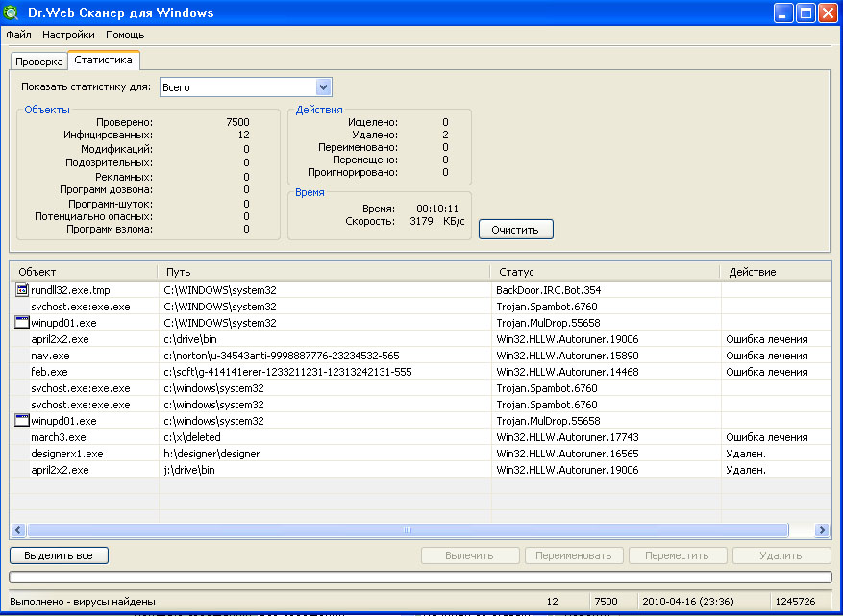Click the Путь column header

(x=325, y=272)
